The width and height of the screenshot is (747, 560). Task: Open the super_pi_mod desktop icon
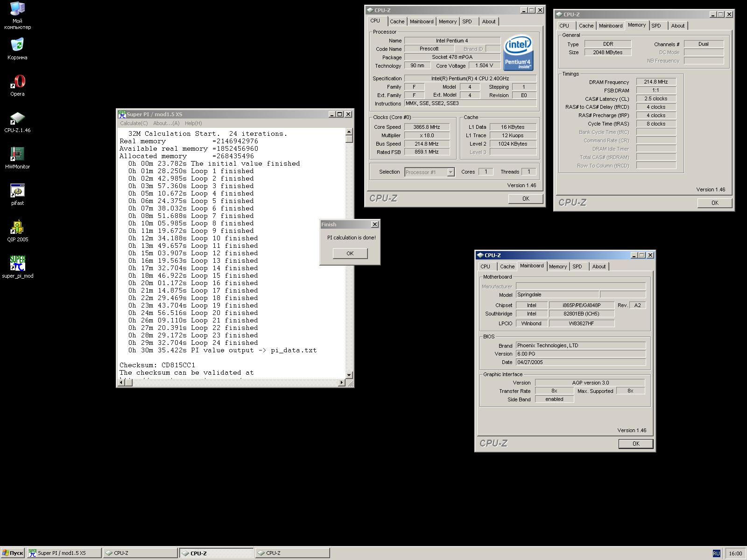(17, 267)
